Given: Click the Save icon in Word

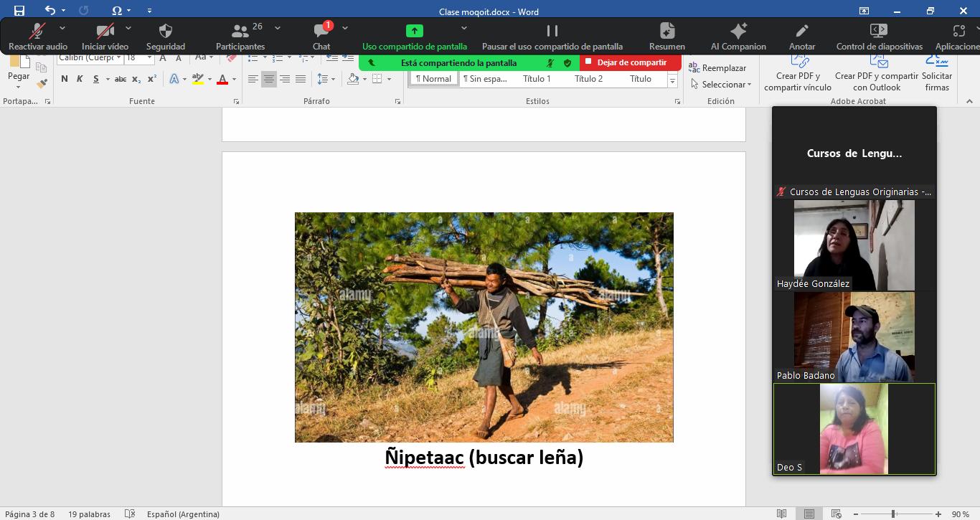Looking at the screenshot, I should (19, 11).
